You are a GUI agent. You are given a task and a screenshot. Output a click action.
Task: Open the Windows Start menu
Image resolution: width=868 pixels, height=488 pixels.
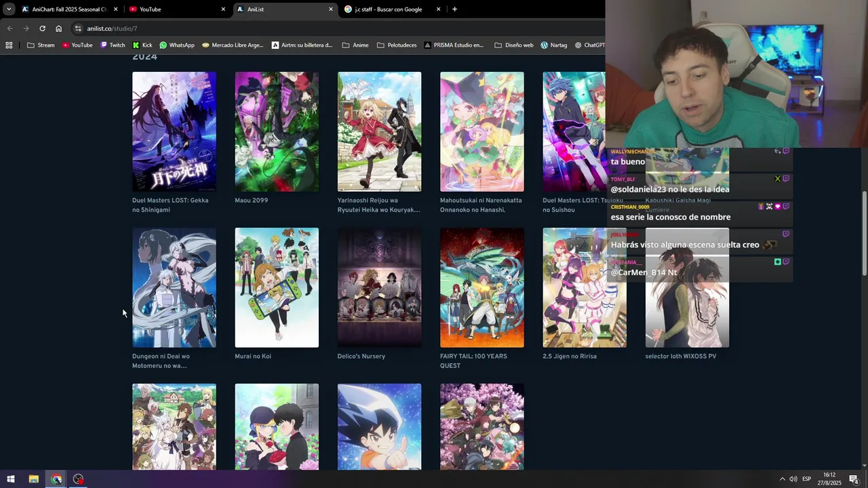point(10,479)
